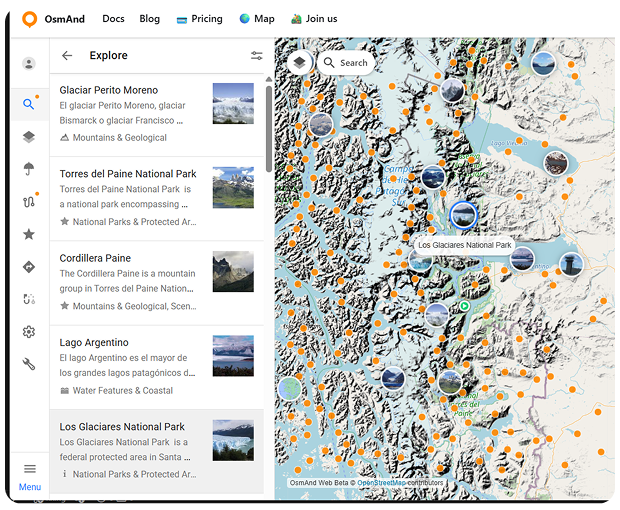
Task: Click the map layers button on map
Action: click(x=300, y=62)
